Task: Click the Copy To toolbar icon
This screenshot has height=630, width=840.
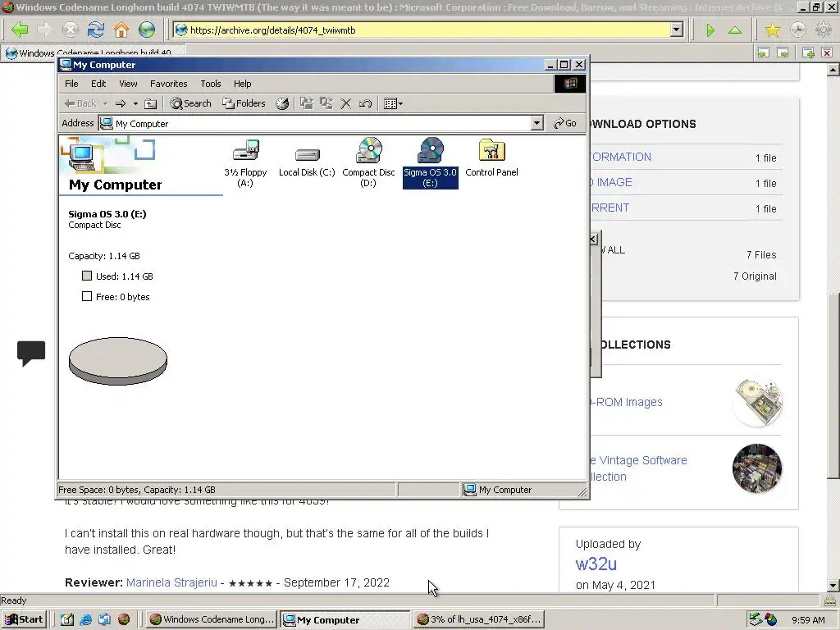Action: 326,103
